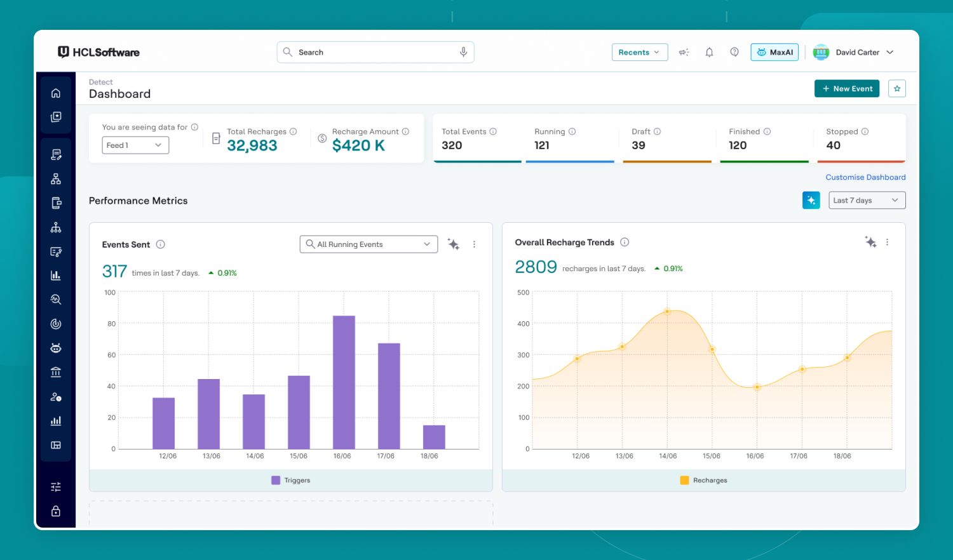Open the three-dot menu in Events Sent card
953x560 pixels.
pyautogui.click(x=474, y=244)
